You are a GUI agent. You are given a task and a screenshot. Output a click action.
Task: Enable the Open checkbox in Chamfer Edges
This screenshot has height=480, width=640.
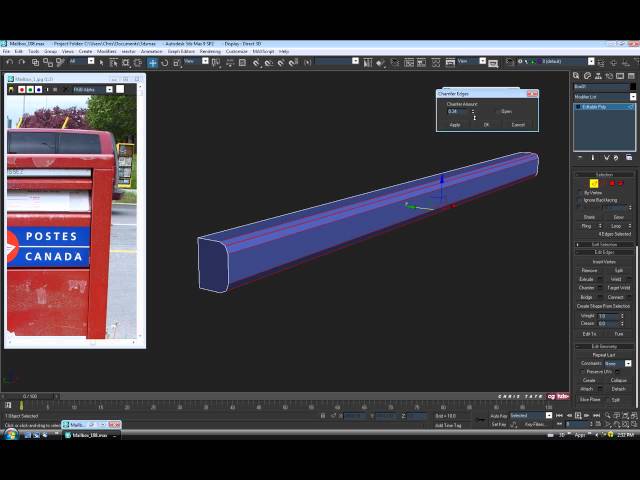pyautogui.click(x=499, y=111)
